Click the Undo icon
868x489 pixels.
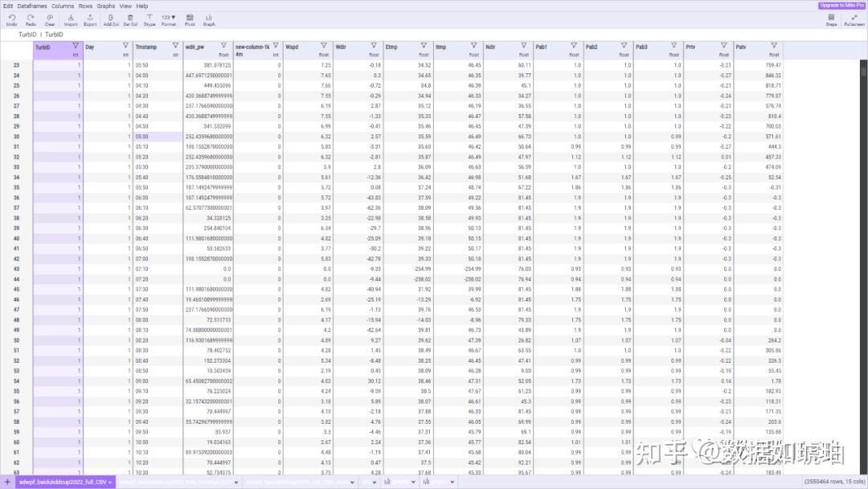[x=11, y=18]
